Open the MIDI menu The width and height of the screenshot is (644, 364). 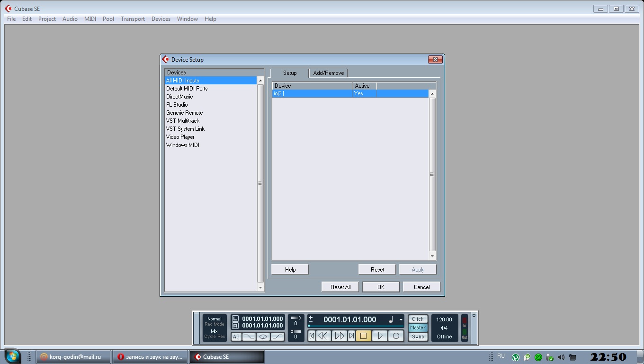(x=90, y=19)
